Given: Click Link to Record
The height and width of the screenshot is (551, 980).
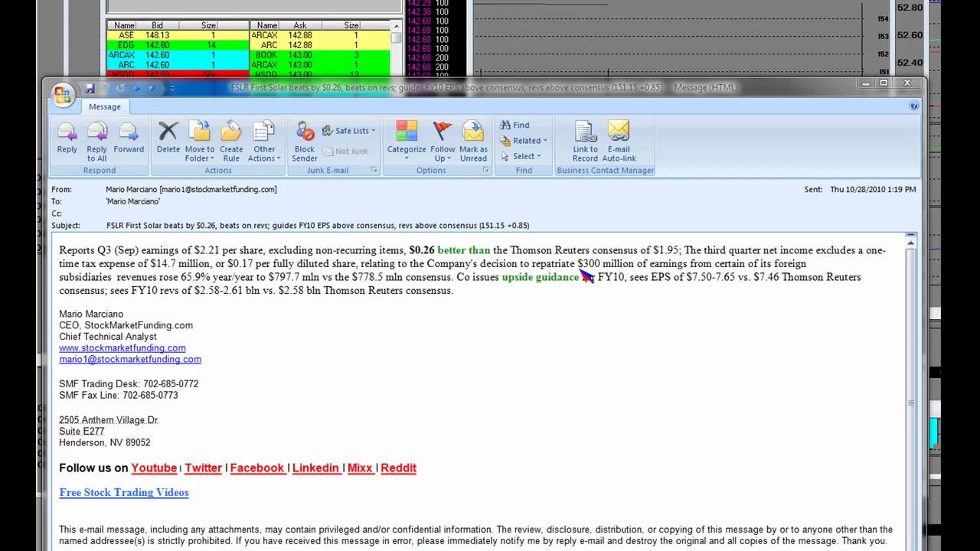Looking at the screenshot, I should [585, 142].
